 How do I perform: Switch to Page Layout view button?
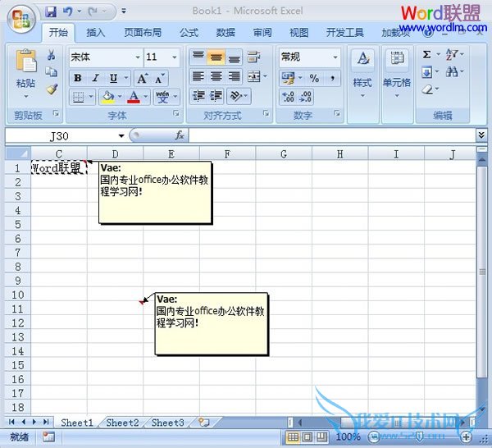(307, 437)
